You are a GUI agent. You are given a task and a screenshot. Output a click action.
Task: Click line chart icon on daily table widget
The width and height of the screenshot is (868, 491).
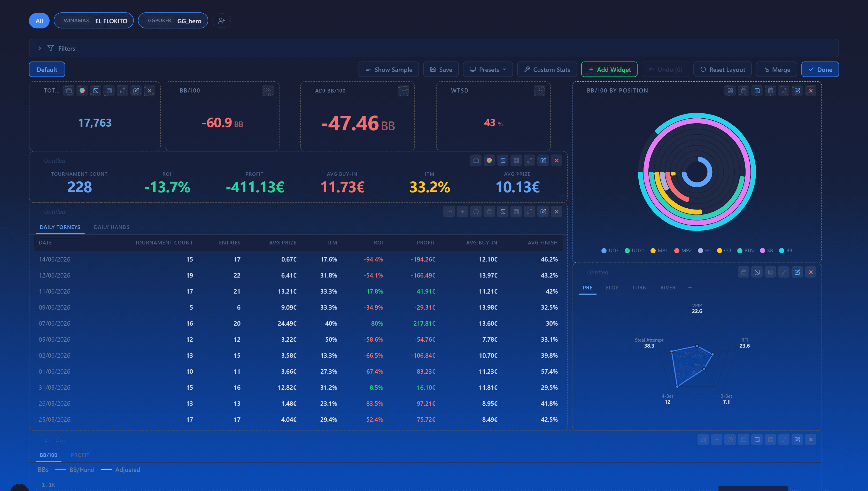click(x=449, y=212)
